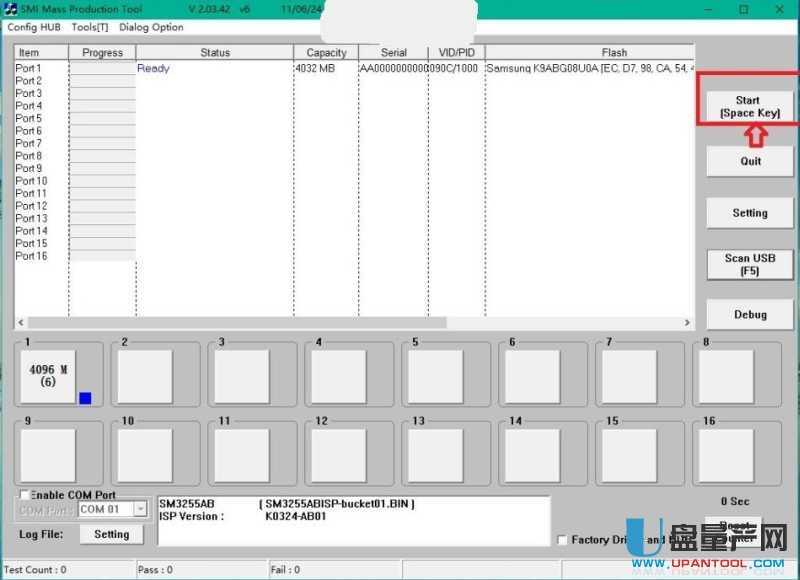Select the empty port slot 8
Viewport: 800px width, 580px height.
pyautogui.click(x=725, y=376)
